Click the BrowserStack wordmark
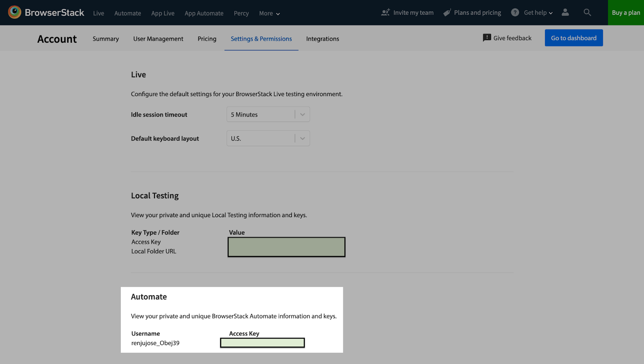Viewport: 644px width, 364px height. [54, 12]
